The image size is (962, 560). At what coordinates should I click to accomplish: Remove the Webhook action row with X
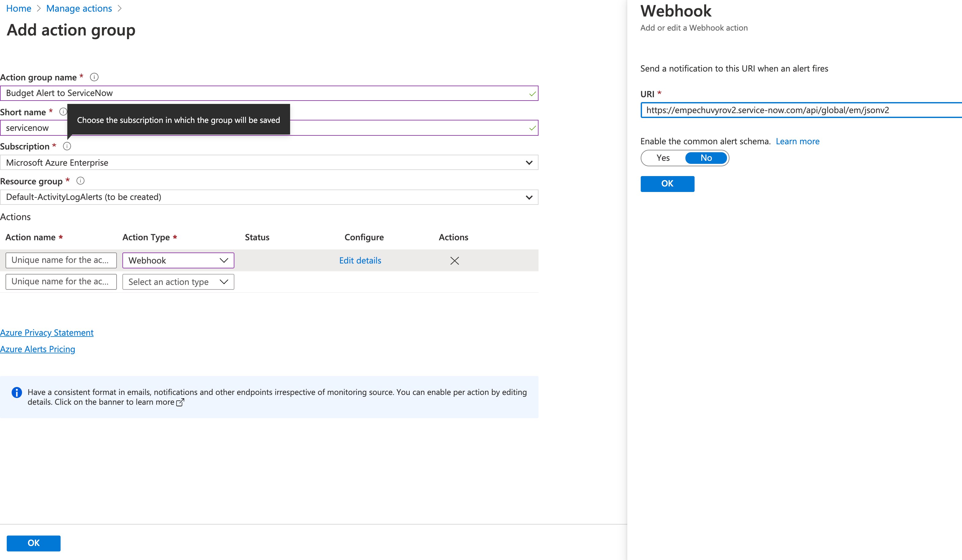(x=454, y=260)
